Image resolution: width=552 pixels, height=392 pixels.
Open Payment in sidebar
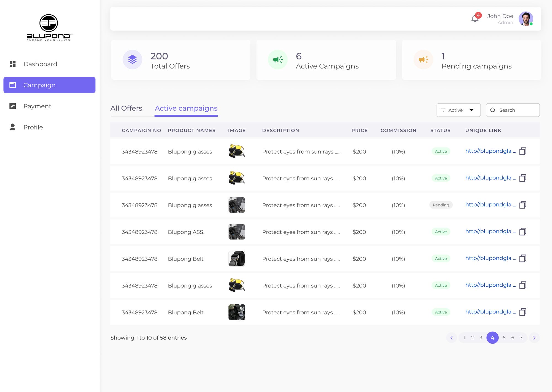(x=37, y=106)
